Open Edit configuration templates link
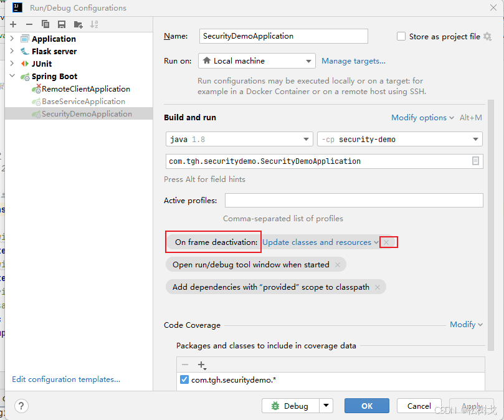The image size is (504, 420). pyautogui.click(x=66, y=379)
